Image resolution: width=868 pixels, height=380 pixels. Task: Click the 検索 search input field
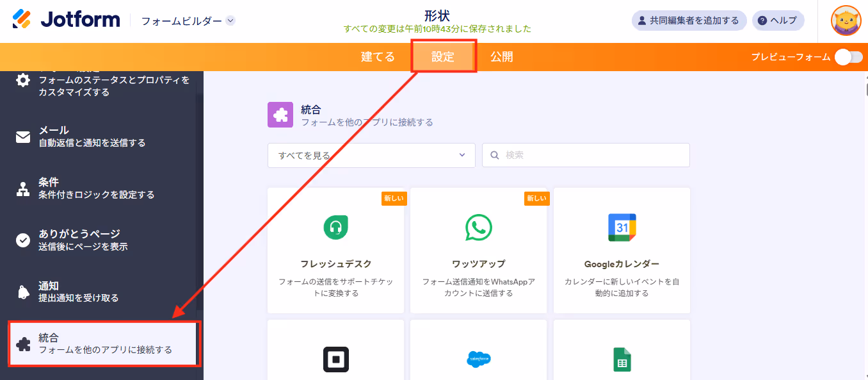tap(586, 155)
